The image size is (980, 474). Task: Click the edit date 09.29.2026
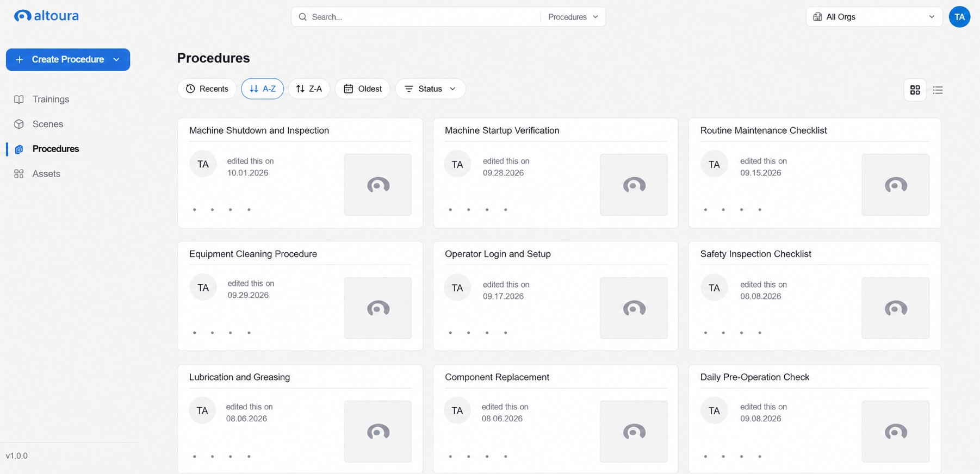click(x=248, y=295)
